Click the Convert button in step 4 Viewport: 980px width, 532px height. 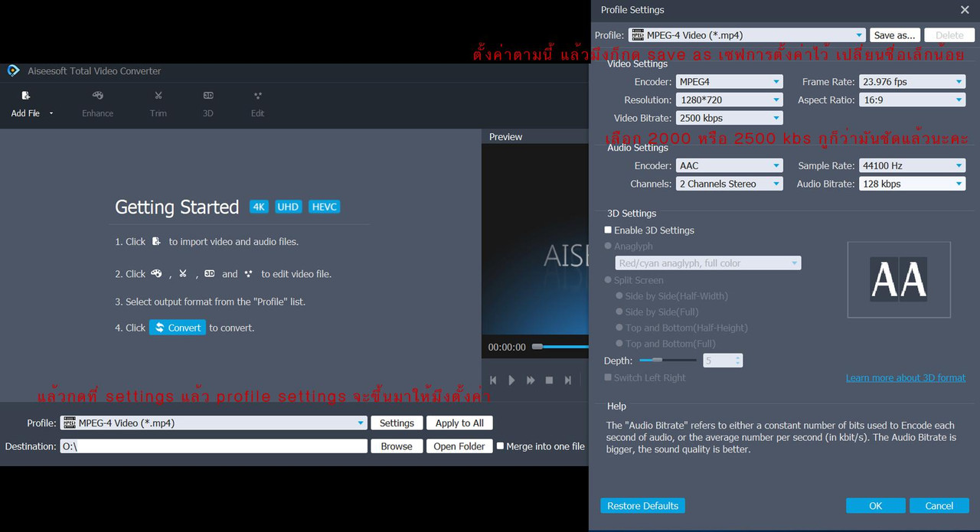coord(178,328)
